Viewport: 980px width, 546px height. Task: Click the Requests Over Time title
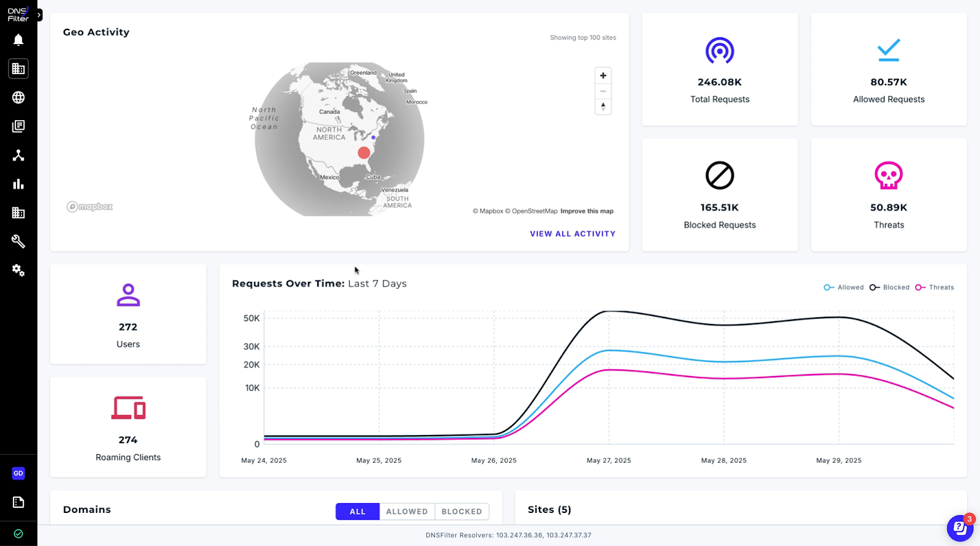319,284
